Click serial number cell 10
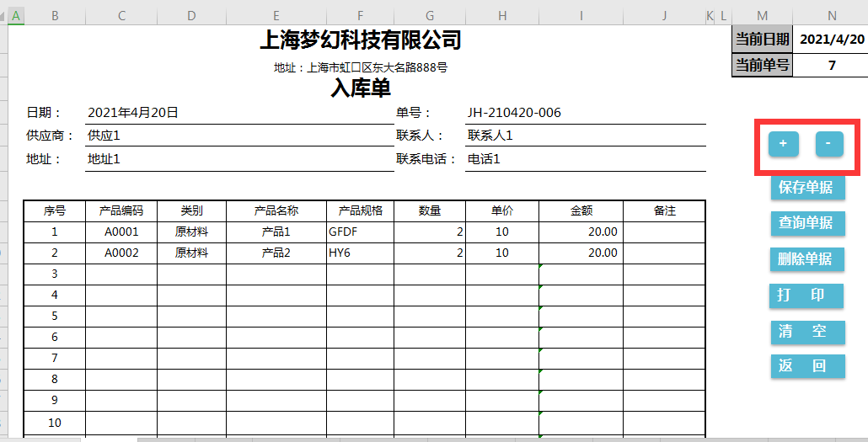Image resolution: width=868 pixels, height=442 pixels. tap(54, 423)
